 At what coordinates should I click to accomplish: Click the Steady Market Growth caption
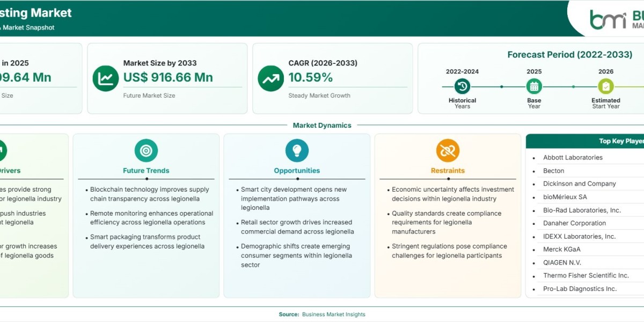(319, 96)
